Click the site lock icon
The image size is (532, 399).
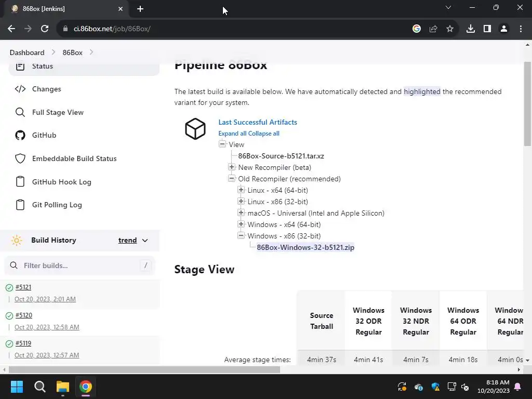65,29
